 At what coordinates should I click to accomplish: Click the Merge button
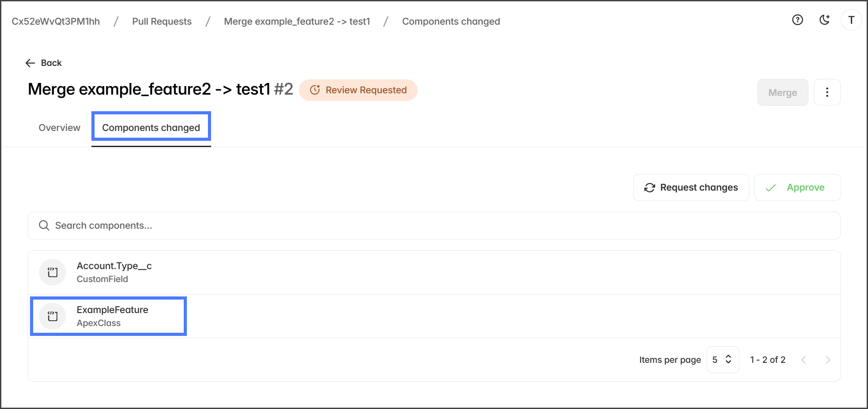(x=782, y=92)
